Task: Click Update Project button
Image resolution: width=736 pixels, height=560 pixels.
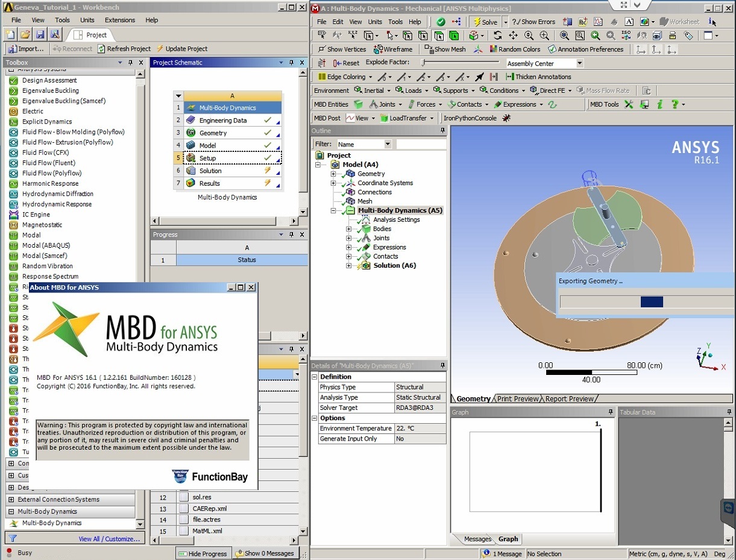Action: tap(181, 49)
